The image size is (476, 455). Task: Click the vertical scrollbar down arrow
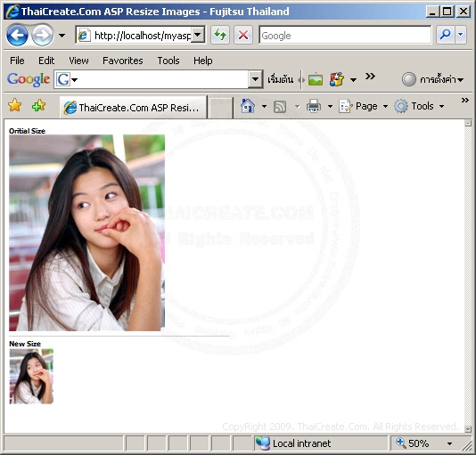pyautogui.click(x=468, y=429)
